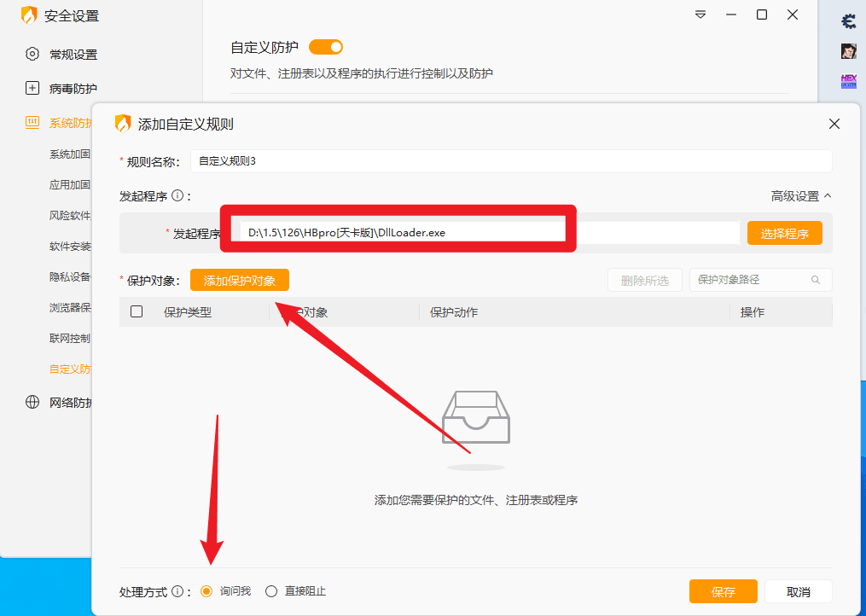This screenshot has height=616, width=866.
Task: Click 保存 to save the rule
Action: (x=723, y=591)
